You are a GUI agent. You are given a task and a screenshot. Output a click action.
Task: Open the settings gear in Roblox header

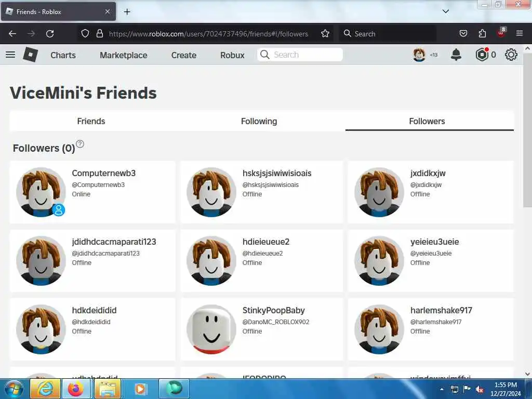[x=511, y=55]
